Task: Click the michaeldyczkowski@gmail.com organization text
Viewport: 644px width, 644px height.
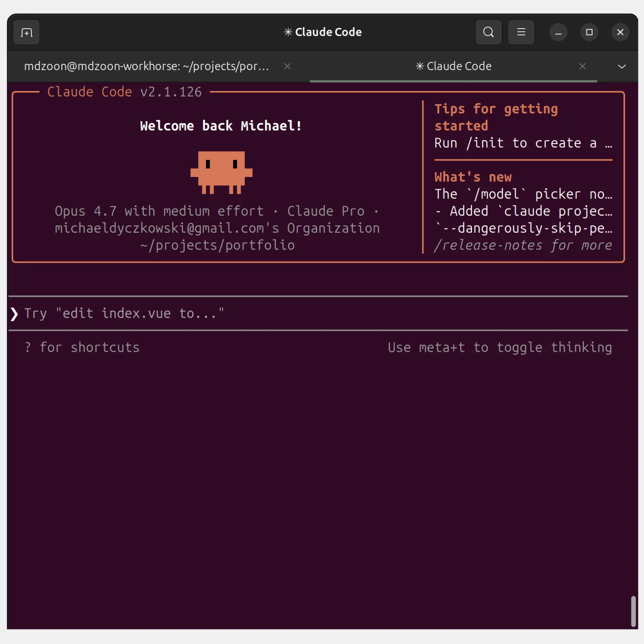Action: pyautogui.click(x=217, y=228)
